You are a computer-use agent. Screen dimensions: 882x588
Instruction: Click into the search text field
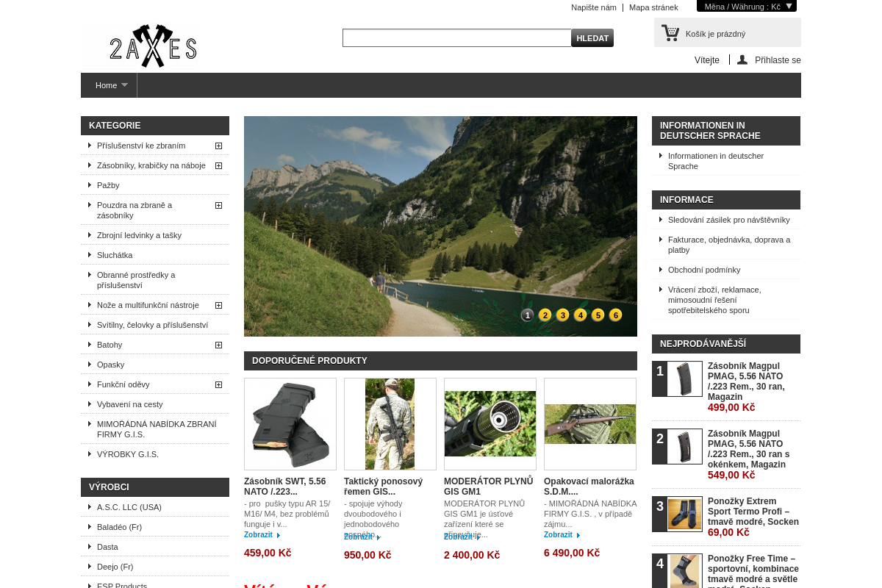point(456,38)
